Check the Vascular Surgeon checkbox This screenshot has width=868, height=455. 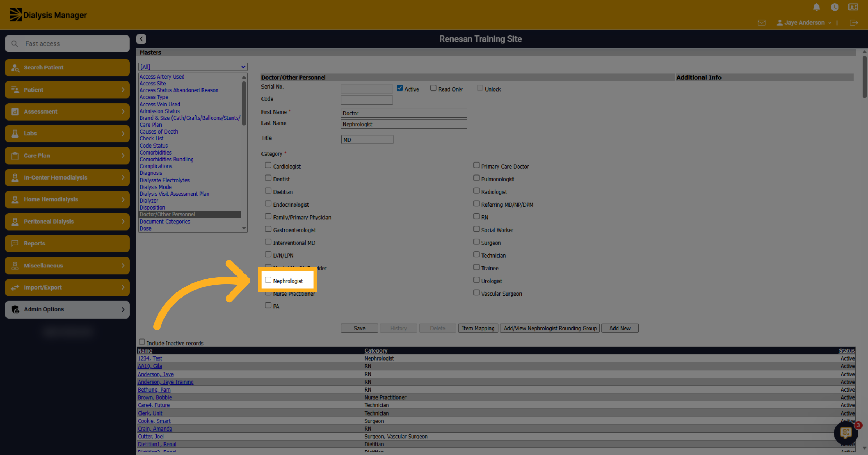(476, 293)
